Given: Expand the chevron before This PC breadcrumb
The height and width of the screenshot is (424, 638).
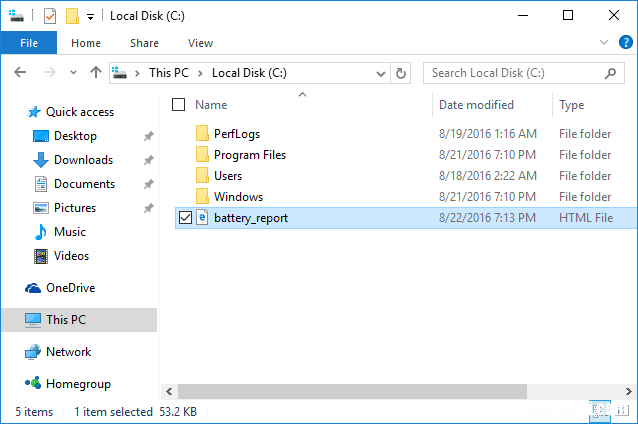Looking at the screenshot, I should 138,73.
